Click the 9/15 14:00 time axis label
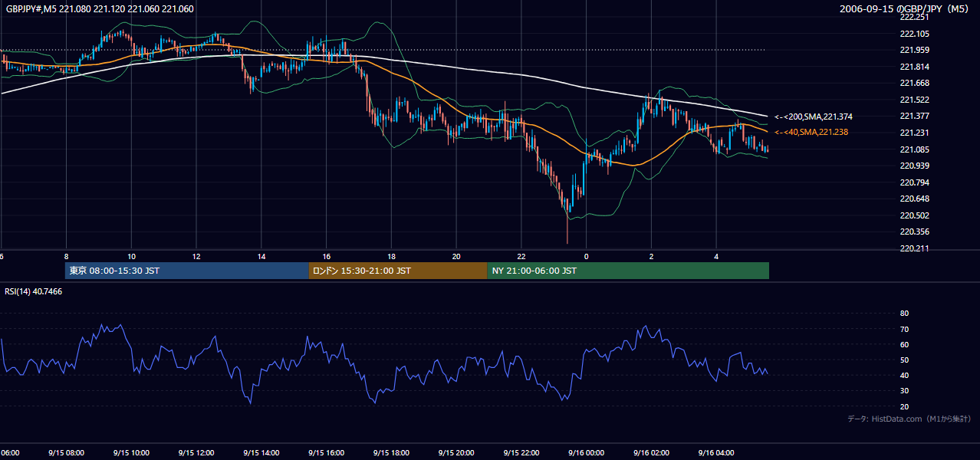The width and height of the screenshot is (980, 460). click(x=261, y=452)
